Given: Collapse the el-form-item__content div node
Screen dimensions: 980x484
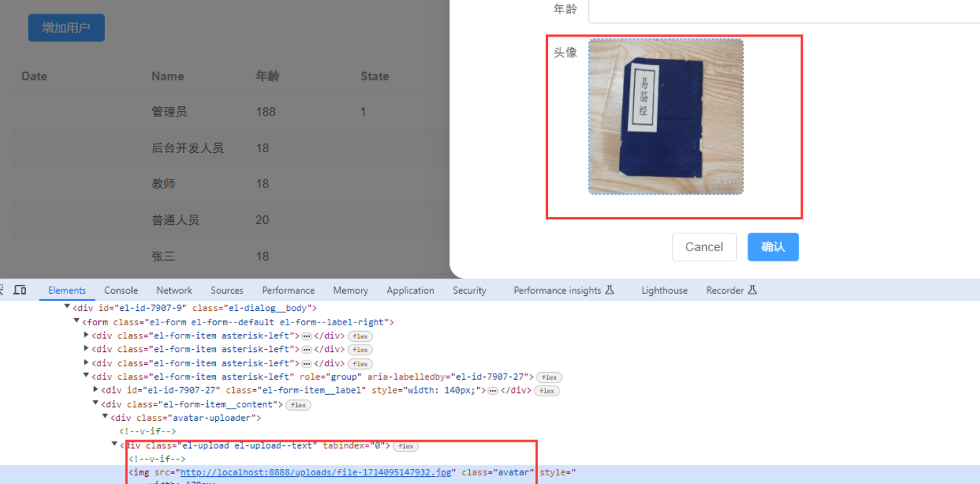Looking at the screenshot, I should 95,403.
